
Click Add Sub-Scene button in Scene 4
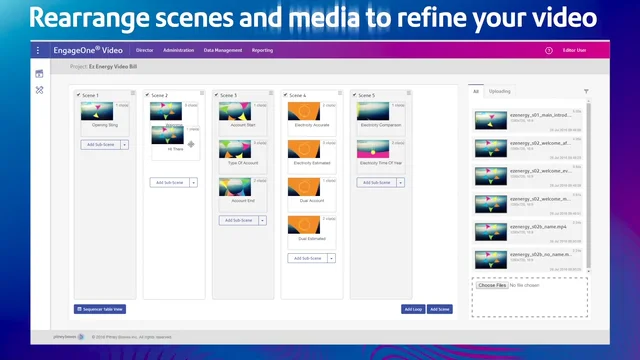pyautogui.click(x=307, y=258)
